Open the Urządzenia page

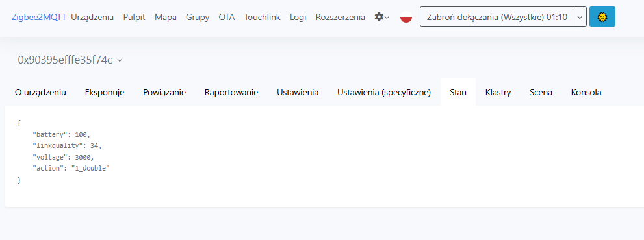tap(92, 18)
